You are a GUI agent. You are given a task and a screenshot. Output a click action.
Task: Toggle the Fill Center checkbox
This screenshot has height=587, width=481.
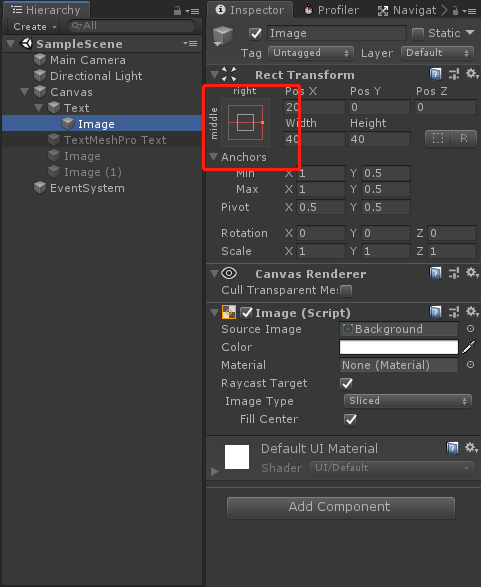coord(350,420)
